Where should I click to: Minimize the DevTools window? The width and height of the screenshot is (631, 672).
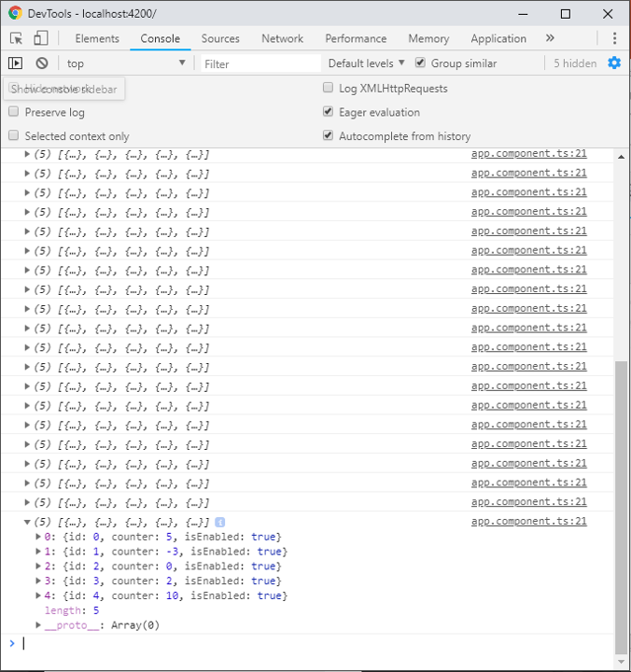tap(523, 14)
